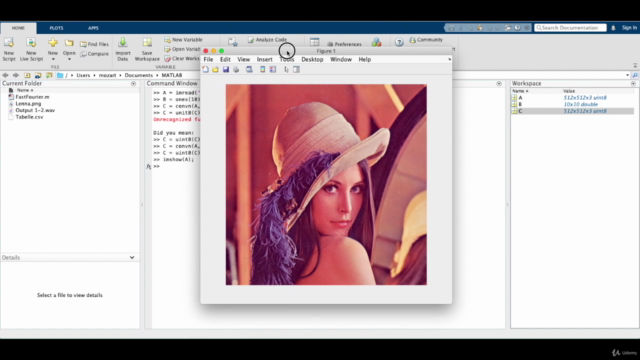Click Print Figure icon

tap(236, 70)
